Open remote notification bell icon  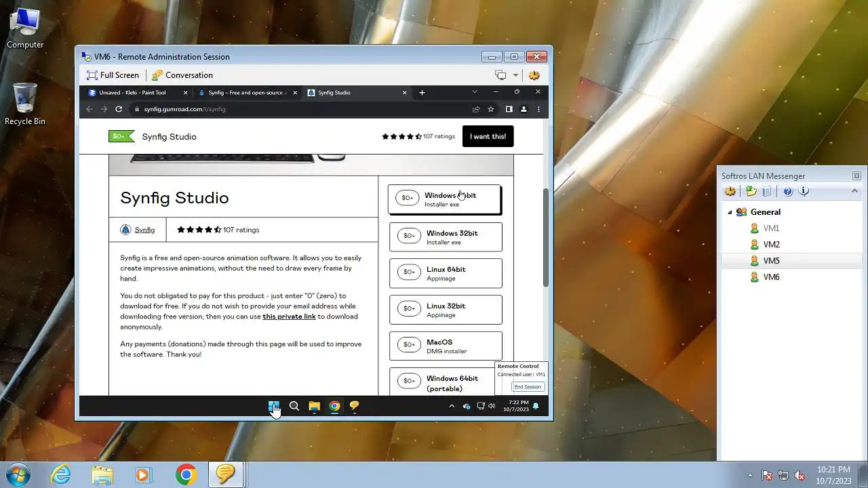click(x=536, y=406)
